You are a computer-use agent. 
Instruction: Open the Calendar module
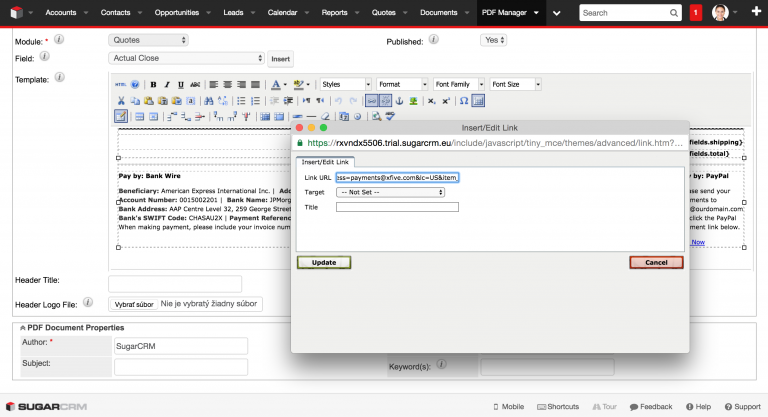(x=282, y=13)
